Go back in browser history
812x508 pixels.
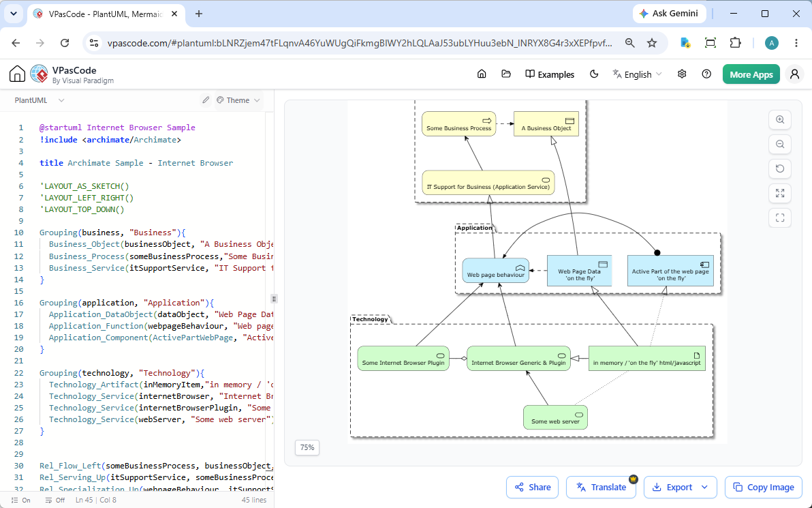pos(16,43)
